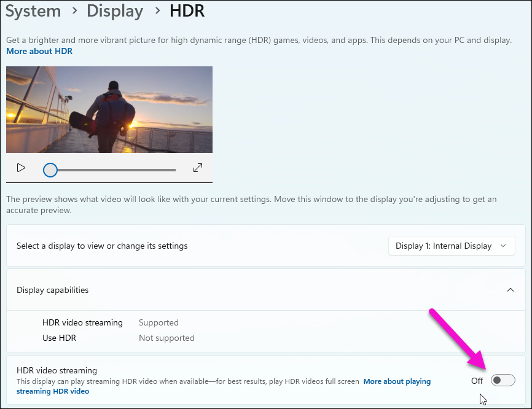Click the "Use HDR" capability row
The height and width of the screenshot is (409, 532).
point(59,338)
